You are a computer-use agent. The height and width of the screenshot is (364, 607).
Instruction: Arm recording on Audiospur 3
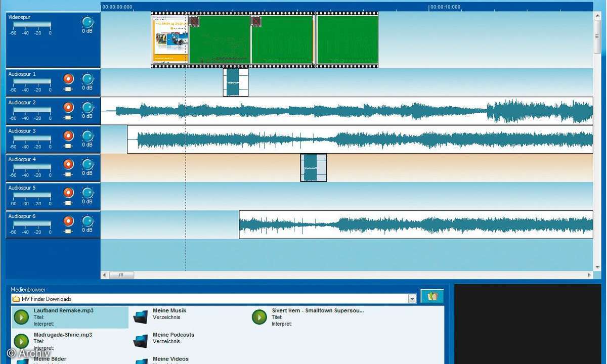coord(69,136)
